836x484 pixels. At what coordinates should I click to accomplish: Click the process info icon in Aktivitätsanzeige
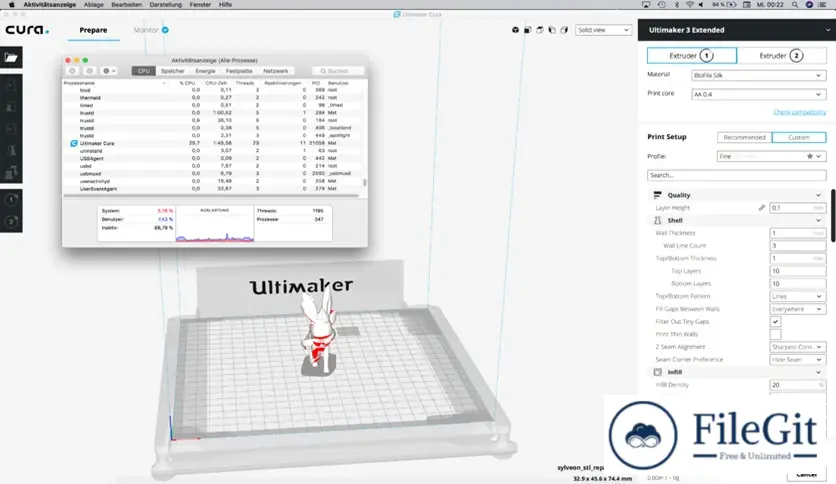pos(90,71)
